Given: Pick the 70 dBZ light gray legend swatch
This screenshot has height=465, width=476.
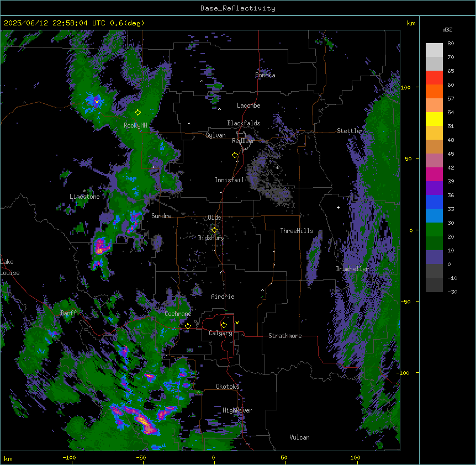Looking at the screenshot, I should (x=434, y=64).
